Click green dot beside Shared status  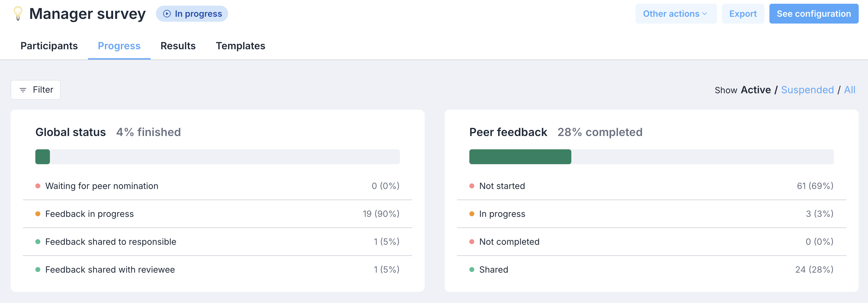tap(472, 270)
